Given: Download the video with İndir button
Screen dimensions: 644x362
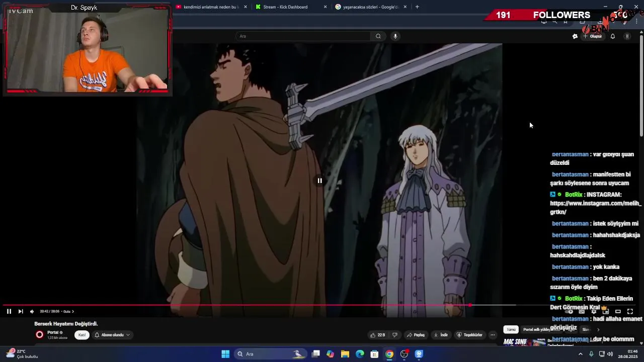Looking at the screenshot, I should click(441, 335).
